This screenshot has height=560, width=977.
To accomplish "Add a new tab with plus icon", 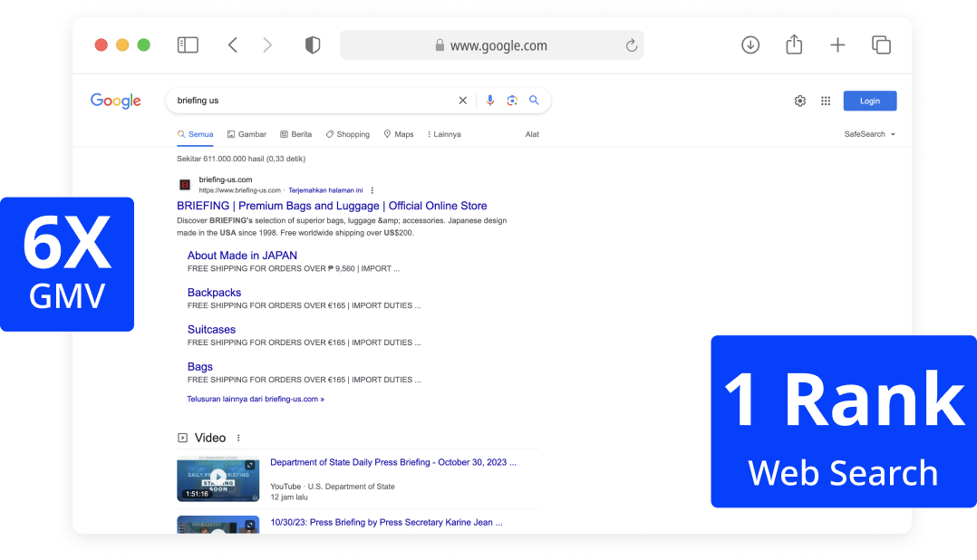I will (x=837, y=44).
